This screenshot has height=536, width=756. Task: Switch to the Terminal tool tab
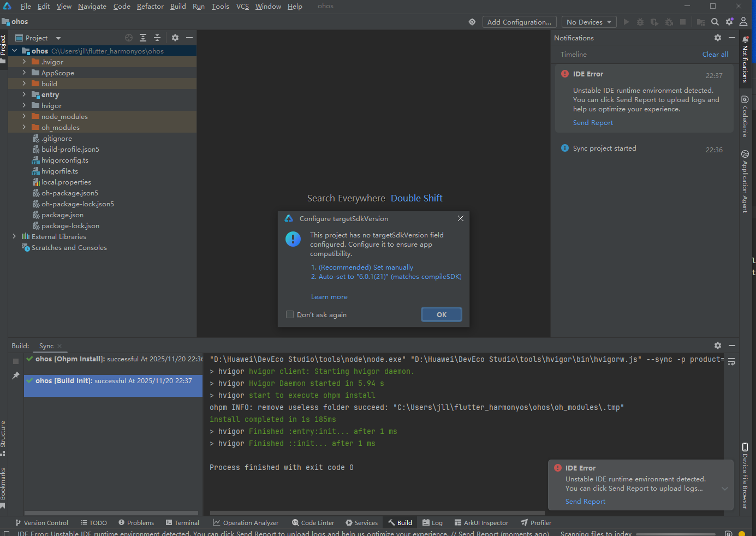click(182, 522)
